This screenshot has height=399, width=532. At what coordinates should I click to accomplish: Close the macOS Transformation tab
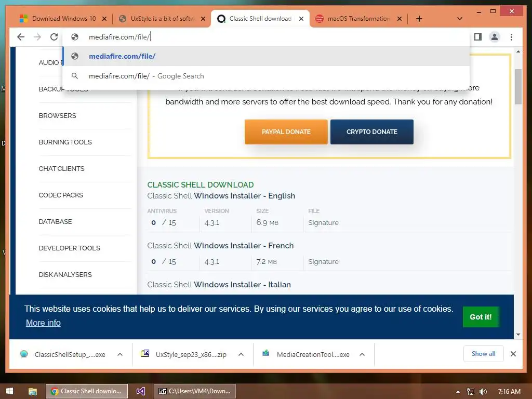[400, 19]
